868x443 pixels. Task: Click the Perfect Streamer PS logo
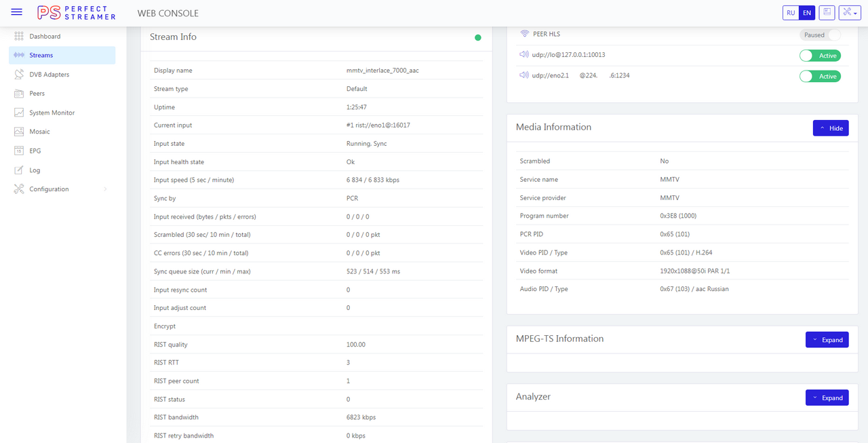pyautogui.click(x=77, y=13)
